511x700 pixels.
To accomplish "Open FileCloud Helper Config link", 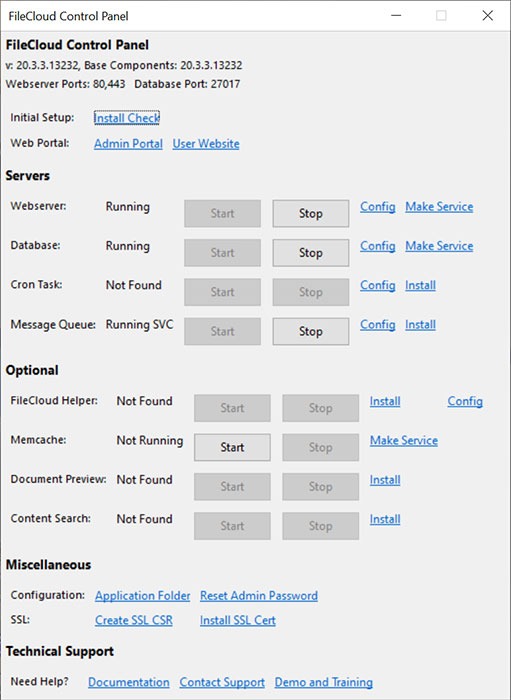I will 465,401.
